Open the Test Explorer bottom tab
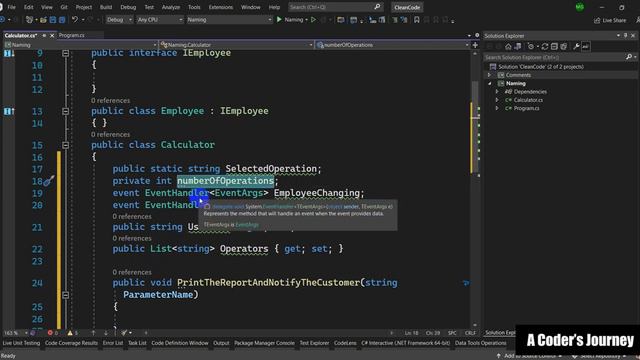The image size is (640, 360). point(314,343)
